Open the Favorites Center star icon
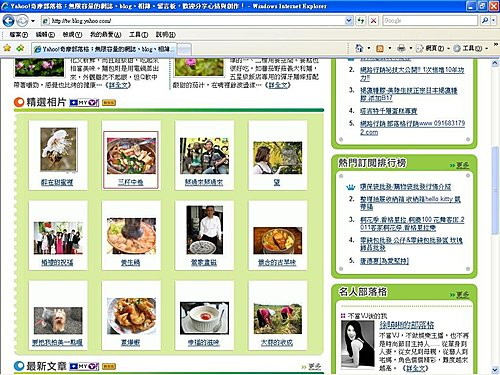Viewport: 500px width, 375px height. 7,48
